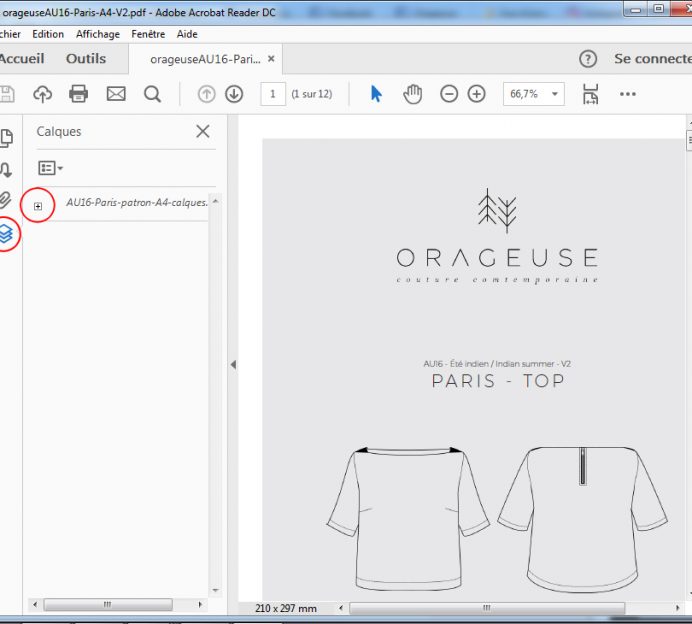692x624 pixels.
Task: Zoom in with the plus icon
Action: [477, 94]
